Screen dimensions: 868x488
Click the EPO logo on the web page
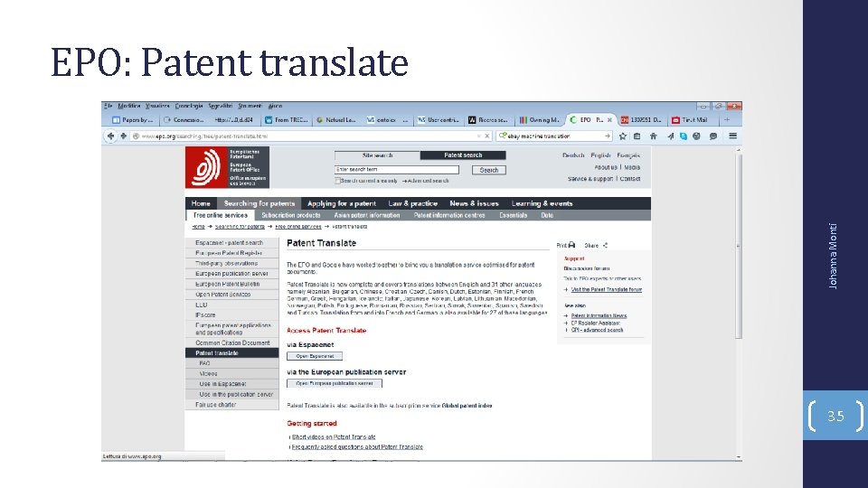227,167
